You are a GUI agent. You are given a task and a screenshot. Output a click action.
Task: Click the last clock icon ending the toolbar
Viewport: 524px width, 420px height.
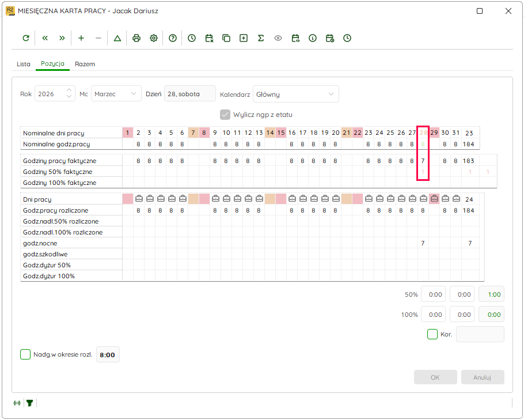tap(347, 38)
